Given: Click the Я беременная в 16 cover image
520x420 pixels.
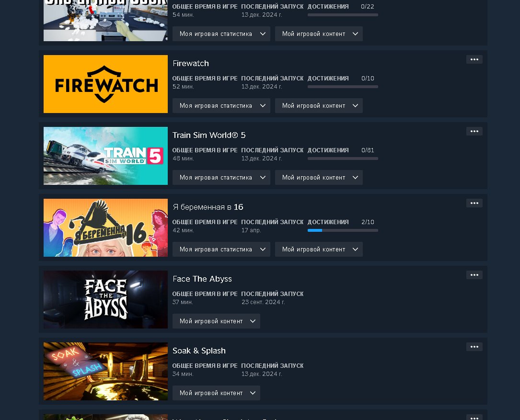Looking at the screenshot, I should pyautogui.click(x=105, y=228).
